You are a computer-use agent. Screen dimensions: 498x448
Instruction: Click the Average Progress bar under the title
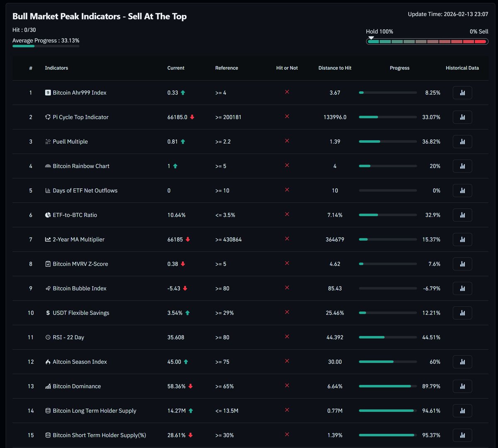click(46, 46)
